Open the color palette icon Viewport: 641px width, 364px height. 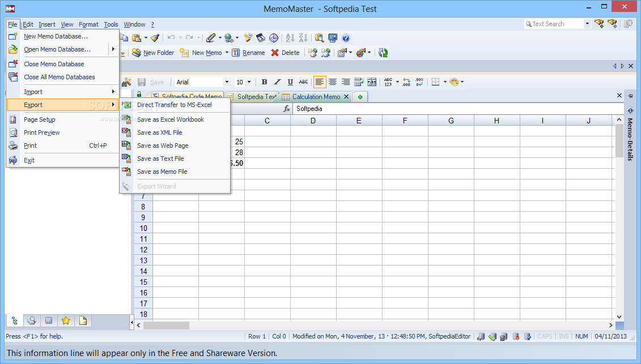(454, 82)
